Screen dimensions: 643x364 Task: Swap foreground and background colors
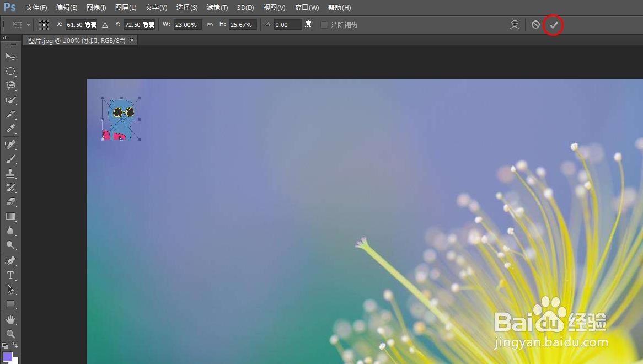[x=15, y=345]
